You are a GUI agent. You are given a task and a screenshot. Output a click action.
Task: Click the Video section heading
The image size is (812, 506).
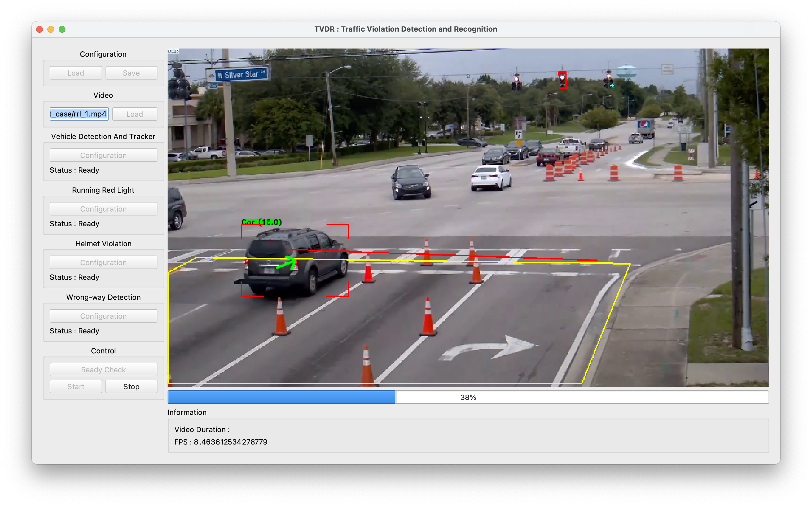(x=103, y=95)
